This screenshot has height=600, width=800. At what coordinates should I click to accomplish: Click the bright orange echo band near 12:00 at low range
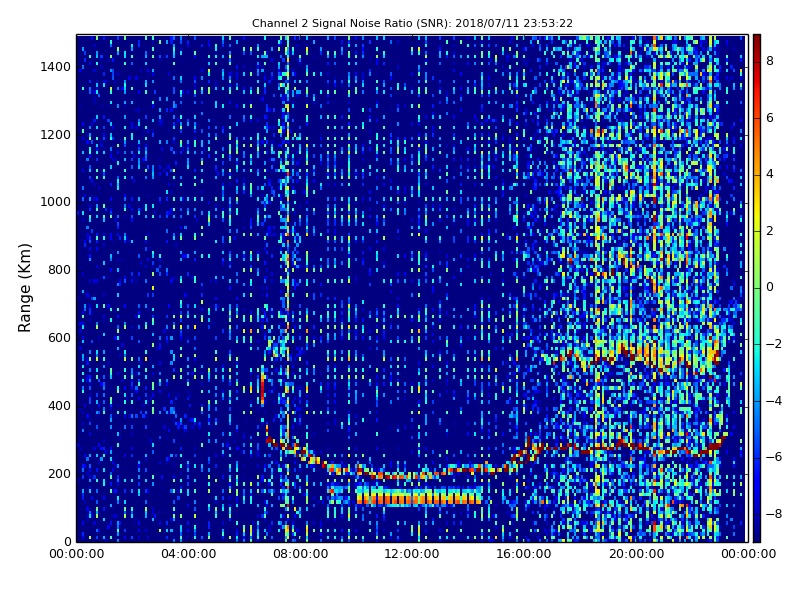(418, 496)
